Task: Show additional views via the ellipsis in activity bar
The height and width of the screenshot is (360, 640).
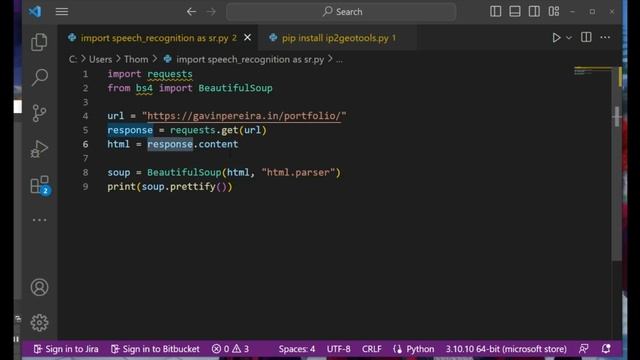Action: click(x=39, y=220)
